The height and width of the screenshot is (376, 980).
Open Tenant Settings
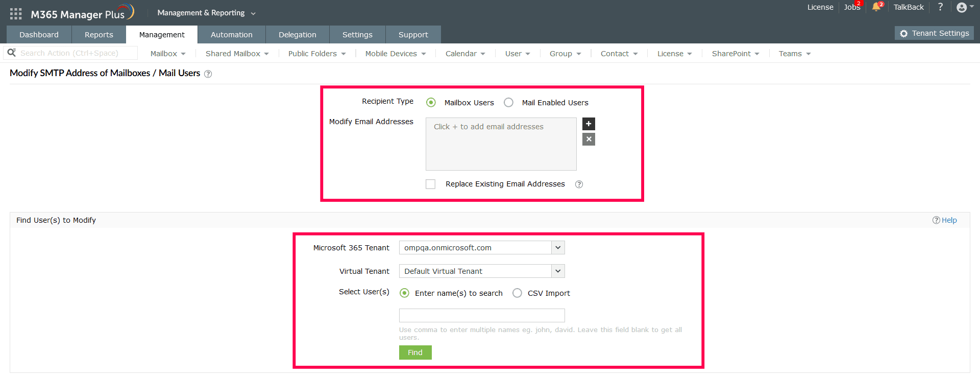pos(934,33)
